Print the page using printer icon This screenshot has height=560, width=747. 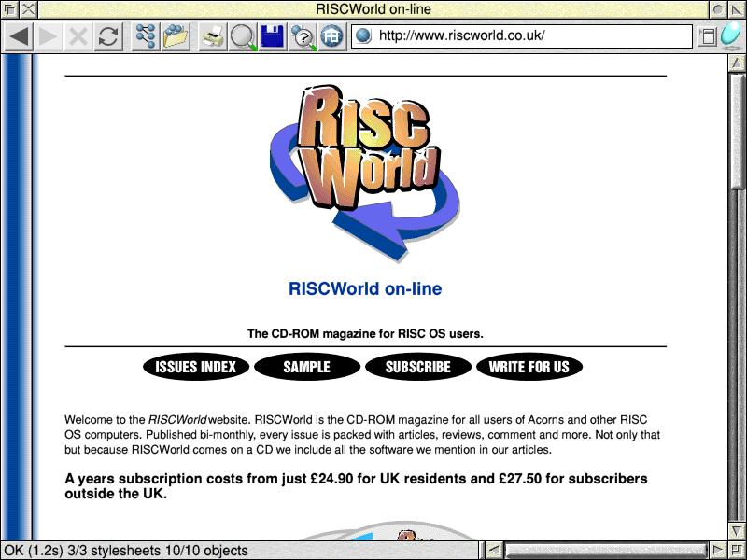[213, 36]
